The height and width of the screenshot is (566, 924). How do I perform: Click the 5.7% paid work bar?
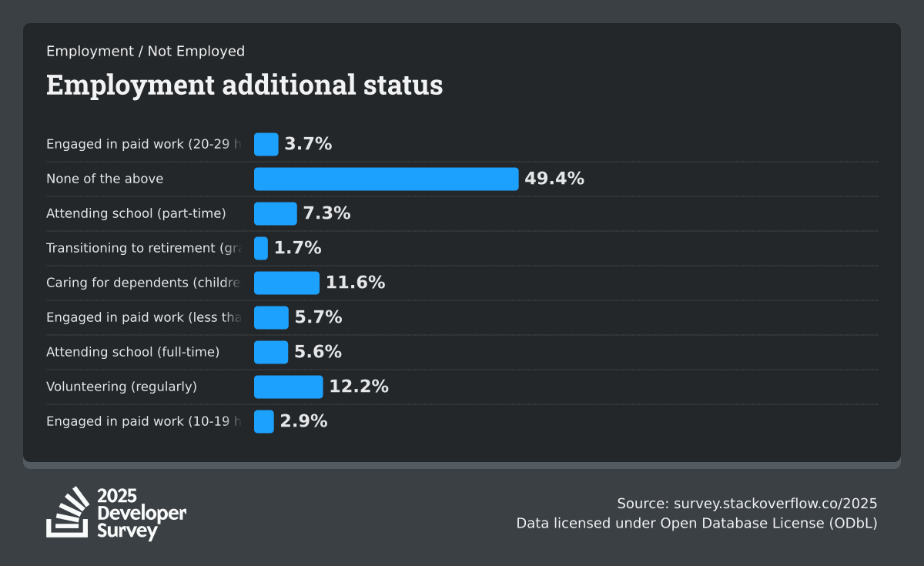(271, 317)
